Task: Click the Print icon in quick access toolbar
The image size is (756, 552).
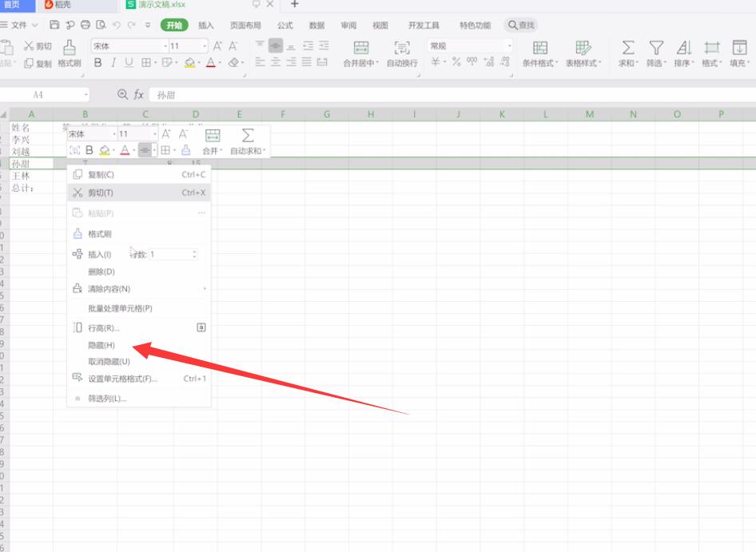Action: click(86, 25)
